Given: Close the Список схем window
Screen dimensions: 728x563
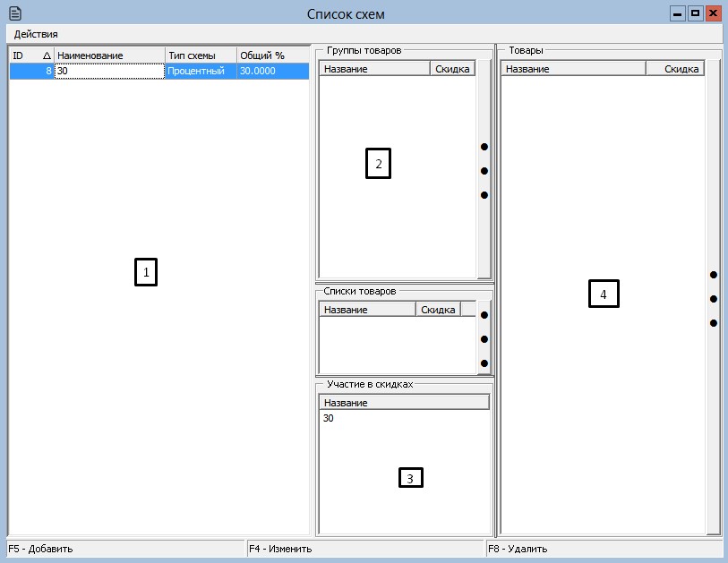Looking at the screenshot, I should tap(713, 13).
